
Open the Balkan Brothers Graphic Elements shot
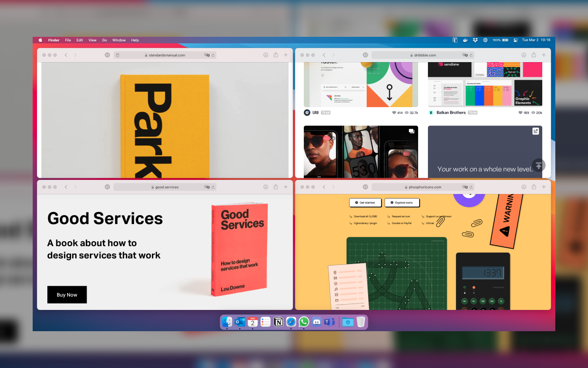coord(485,85)
